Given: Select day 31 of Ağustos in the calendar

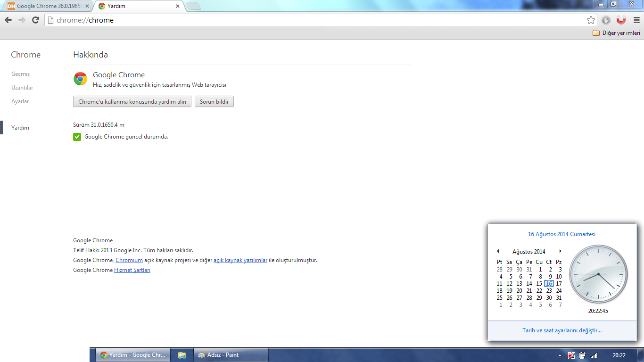Looking at the screenshot, I should 559,298.
